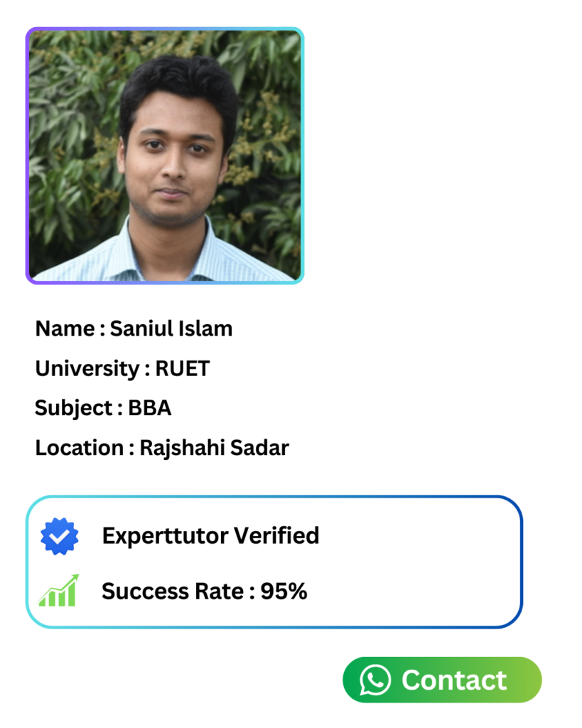The image size is (582, 728).
Task: Click the 'University' field label
Action: tap(87, 368)
